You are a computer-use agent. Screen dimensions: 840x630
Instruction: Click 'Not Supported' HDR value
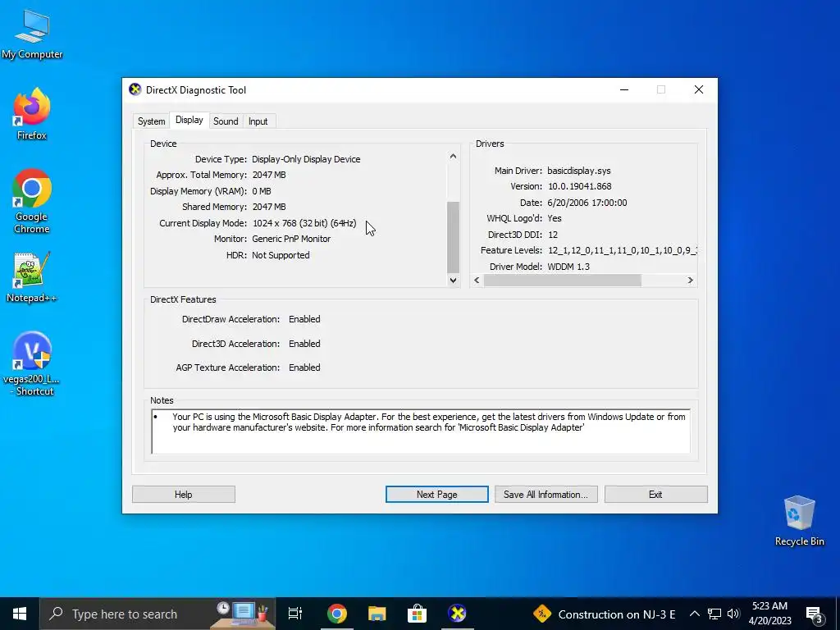281,255
